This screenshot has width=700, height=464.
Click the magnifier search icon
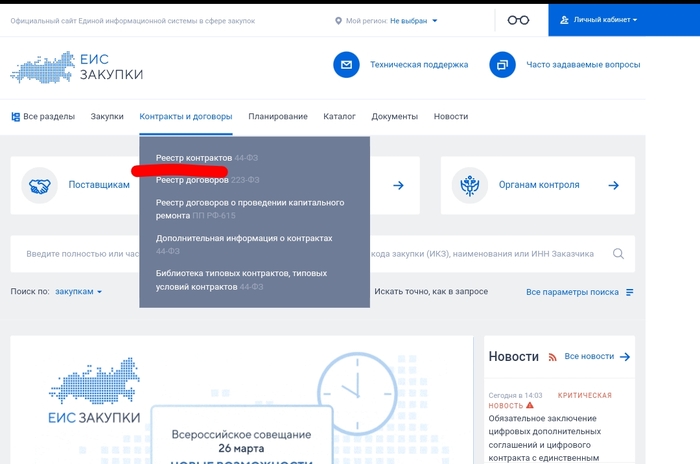click(x=620, y=254)
